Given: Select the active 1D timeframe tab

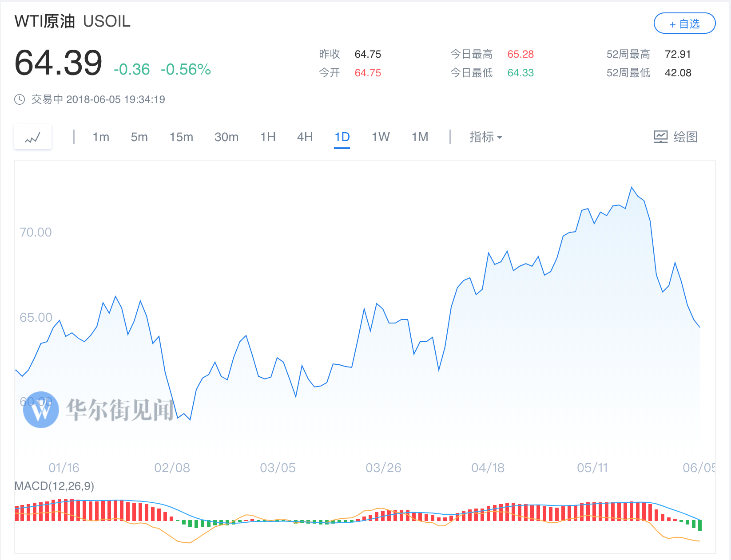Looking at the screenshot, I should pos(342,137).
